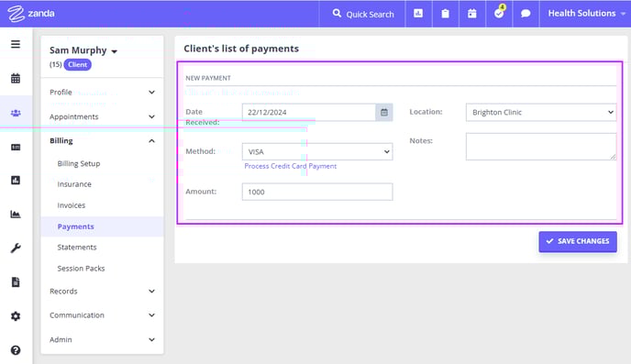Screen dimensions: 631x364
Task: Open the settings gear sidebar icon
Action: coord(16,316)
